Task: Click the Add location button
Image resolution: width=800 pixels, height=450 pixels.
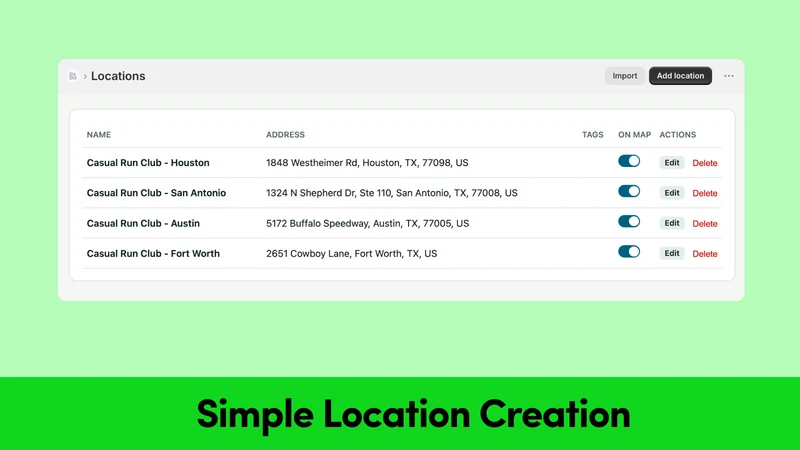Action: click(680, 76)
